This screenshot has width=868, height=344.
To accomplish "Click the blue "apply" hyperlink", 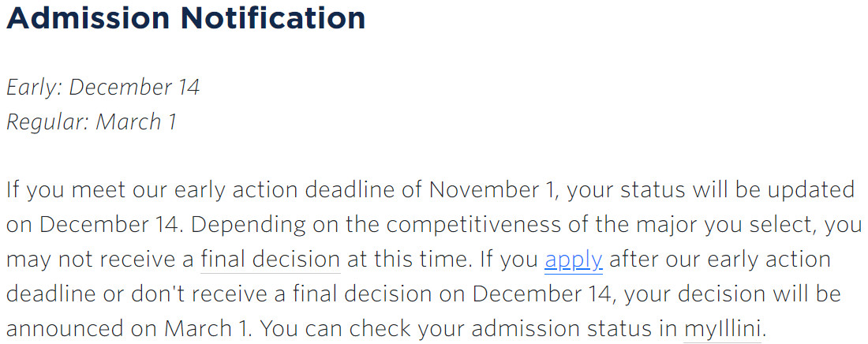I will tap(574, 259).
